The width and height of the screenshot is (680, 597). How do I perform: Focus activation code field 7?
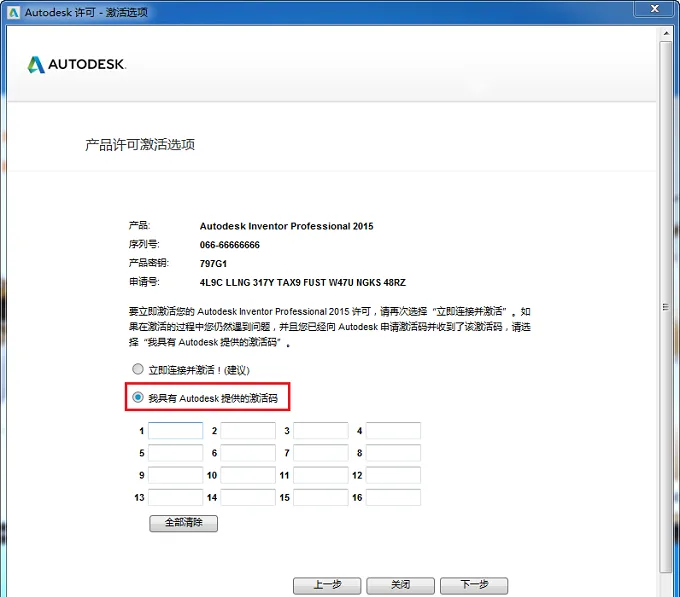coord(321,453)
